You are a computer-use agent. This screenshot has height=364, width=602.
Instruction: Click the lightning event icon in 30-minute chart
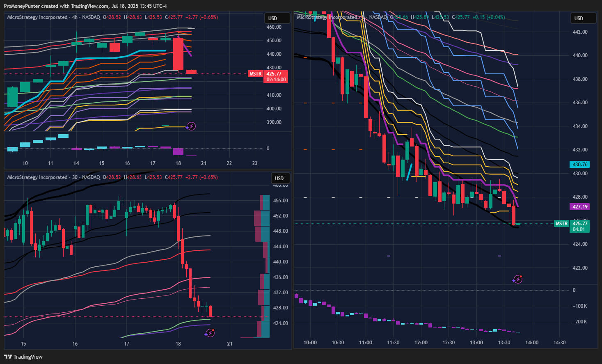click(210, 333)
